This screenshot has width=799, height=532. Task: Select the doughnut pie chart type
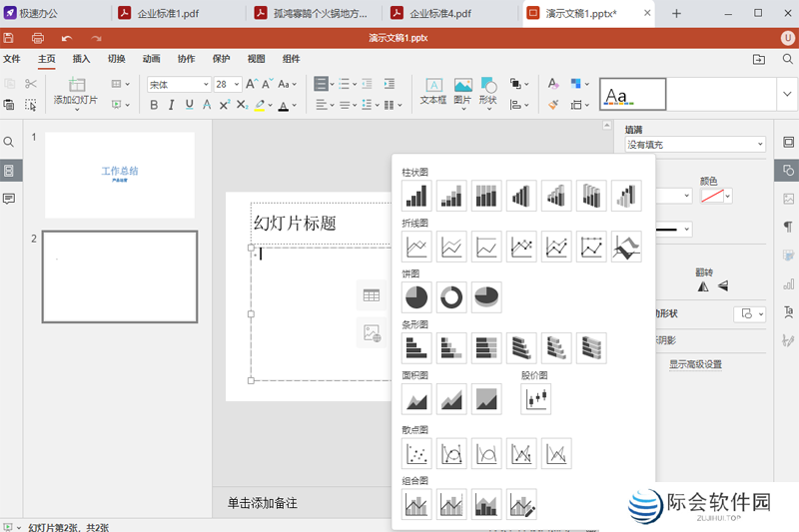(x=451, y=296)
